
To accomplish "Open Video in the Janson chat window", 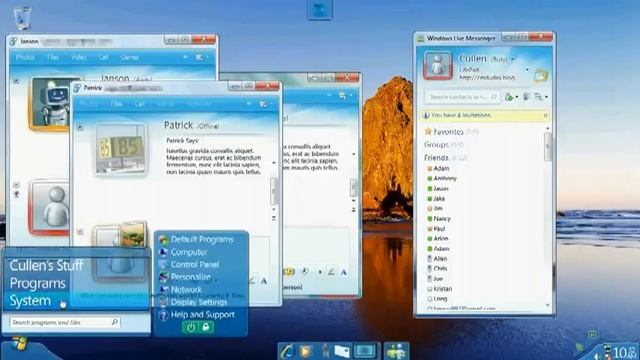I will pos(79,58).
